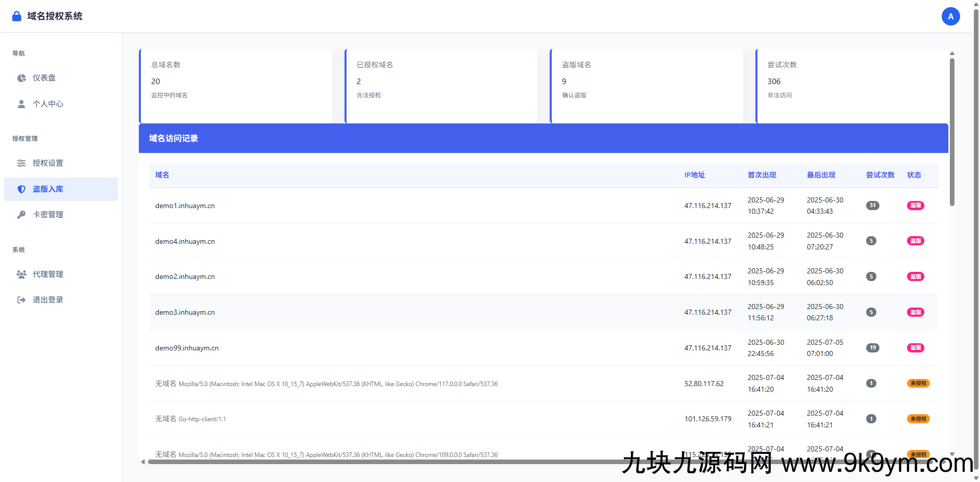
Task: Click the 未授权 badge on the Go-http-client row
Action: point(918,419)
